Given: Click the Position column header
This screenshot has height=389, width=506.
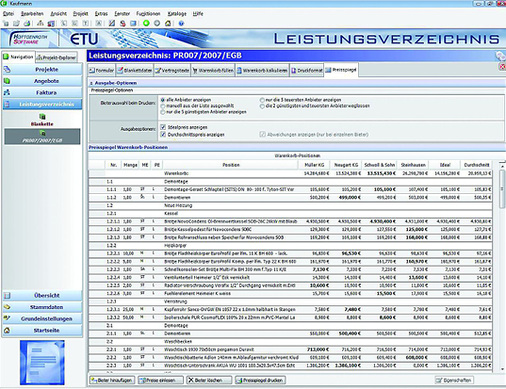Looking at the screenshot, I should tap(231, 165).
